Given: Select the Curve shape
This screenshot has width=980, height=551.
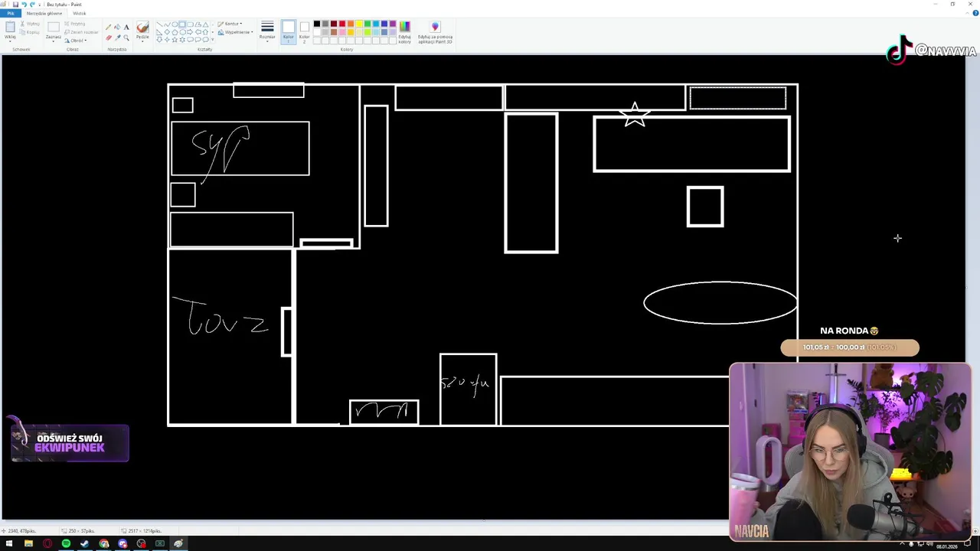Looking at the screenshot, I should 167,24.
